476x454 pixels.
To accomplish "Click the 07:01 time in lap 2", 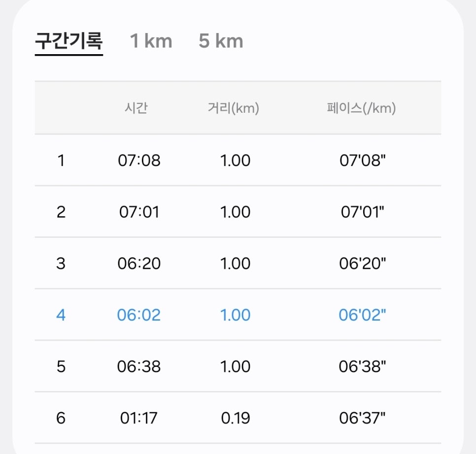I will [139, 212].
